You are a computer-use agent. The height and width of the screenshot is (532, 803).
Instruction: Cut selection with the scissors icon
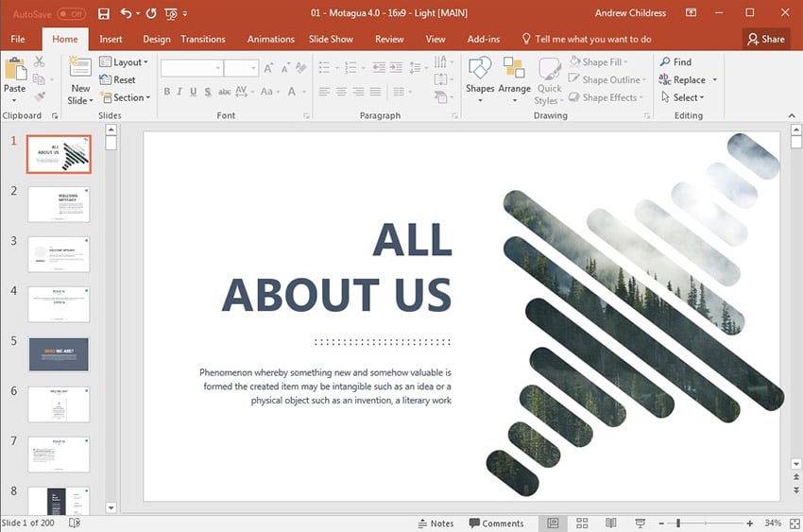39,61
